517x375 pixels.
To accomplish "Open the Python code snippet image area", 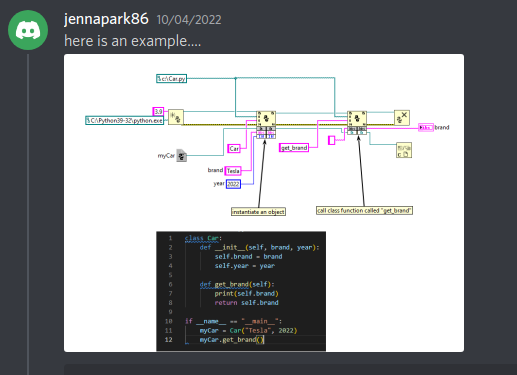I will 241,291.
